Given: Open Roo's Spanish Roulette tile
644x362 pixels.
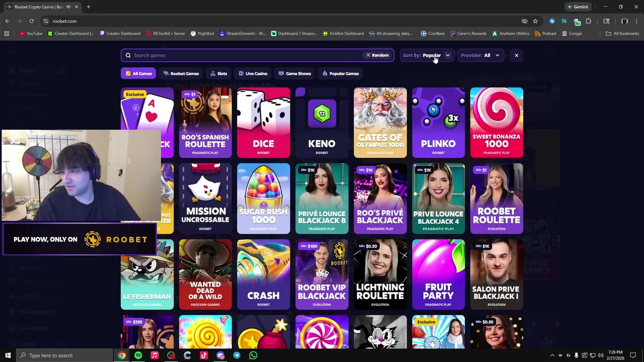Looking at the screenshot, I should (205, 123).
